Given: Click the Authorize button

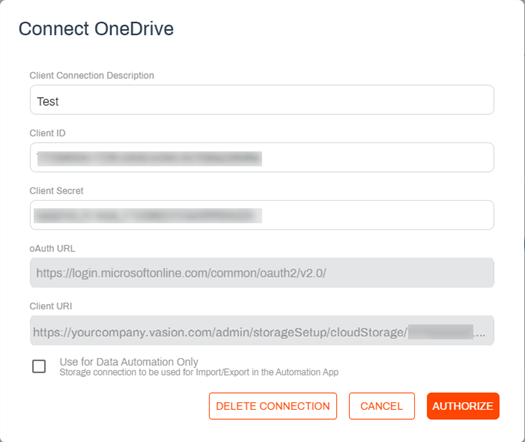Looking at the screenshot, I should pyautogui.click(x=463, y=406).
